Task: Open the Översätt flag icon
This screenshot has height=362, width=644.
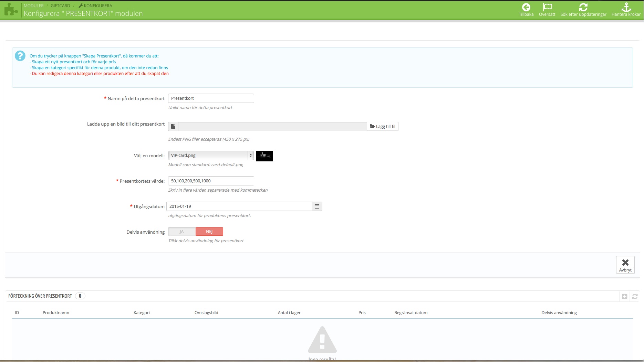Action: pos(547,7)
